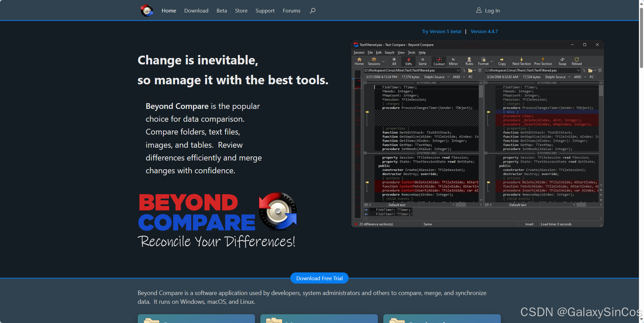
Task: Expand left pane '12 FILTERED LINES' section
Action: [x=365, y=153]
